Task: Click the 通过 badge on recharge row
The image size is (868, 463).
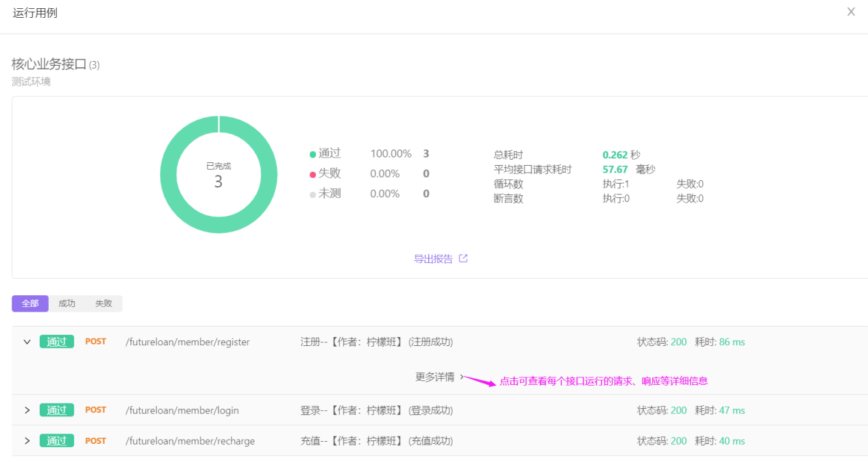Action: pyautogui.click(x=57, y=441)
